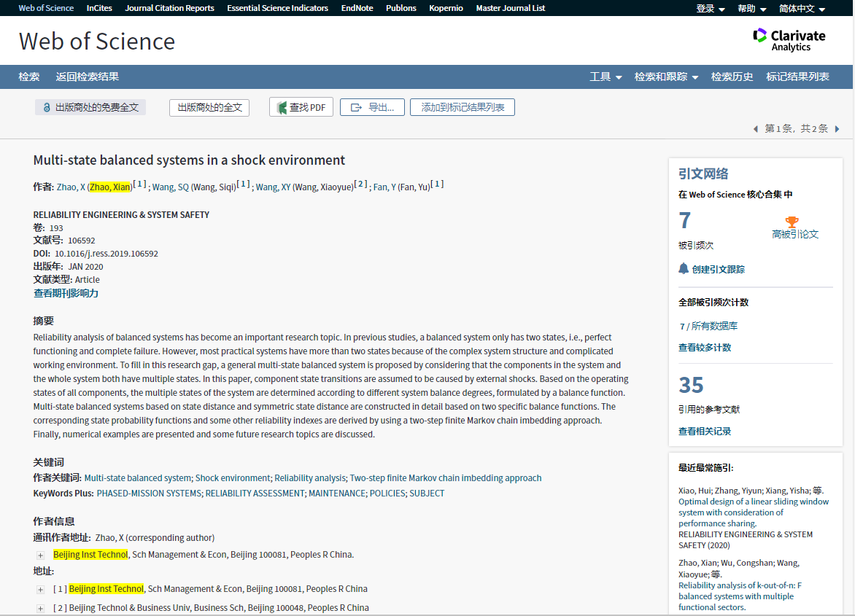Expand corresponding author Beijing Inst Technol address
855x616 pixels.
[x=40, y=555]
